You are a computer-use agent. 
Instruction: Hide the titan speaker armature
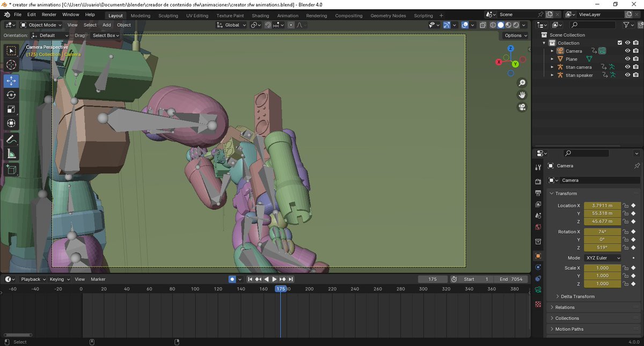[x=627, y=75]
